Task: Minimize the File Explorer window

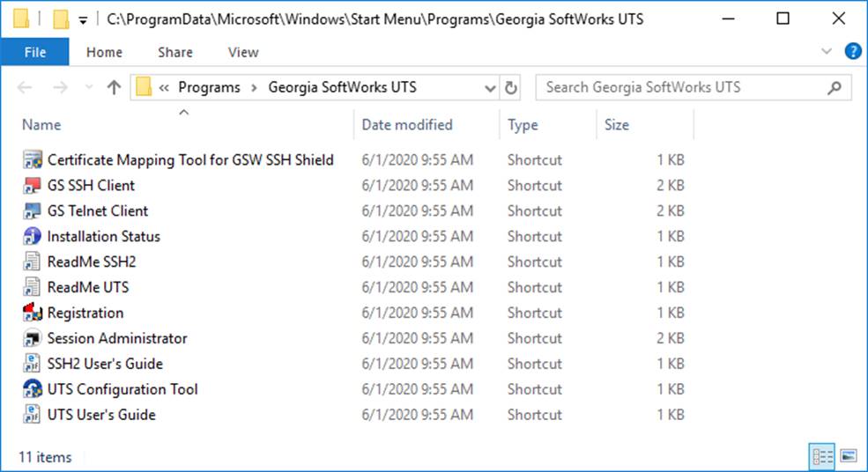Action: [729, 18]
